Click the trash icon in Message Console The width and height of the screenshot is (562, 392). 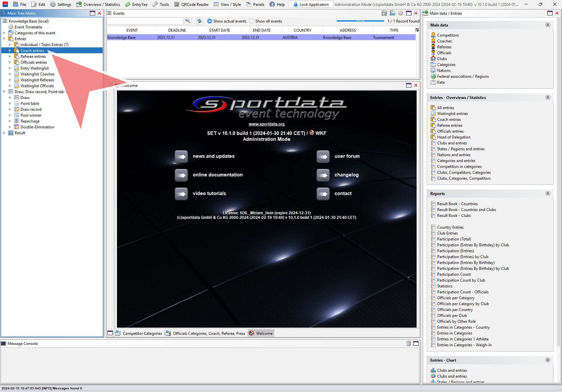point(408,343)
